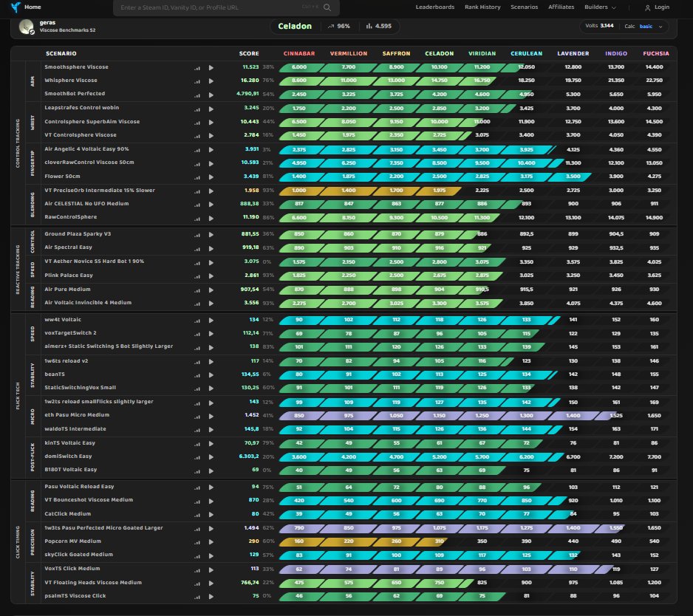Viewport: 693px width, 616px height.
Task: Click the Login user icon
Action: click(647, 7)
